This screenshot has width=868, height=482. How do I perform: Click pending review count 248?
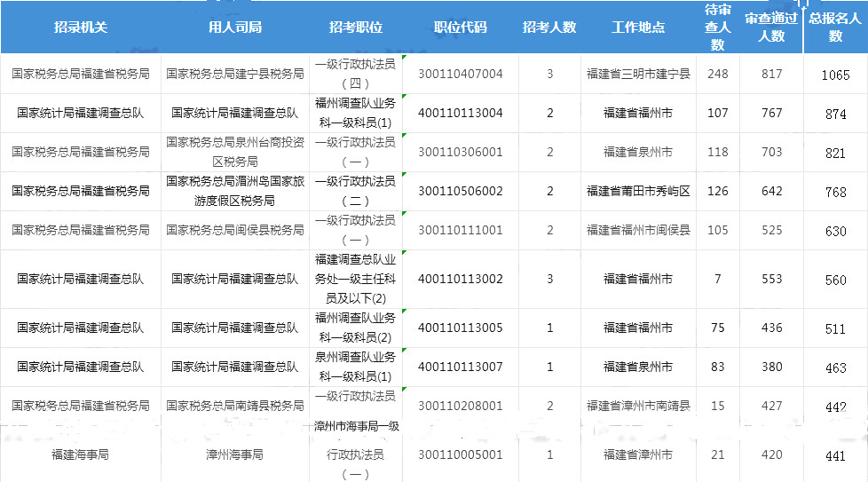coord(718,74)
